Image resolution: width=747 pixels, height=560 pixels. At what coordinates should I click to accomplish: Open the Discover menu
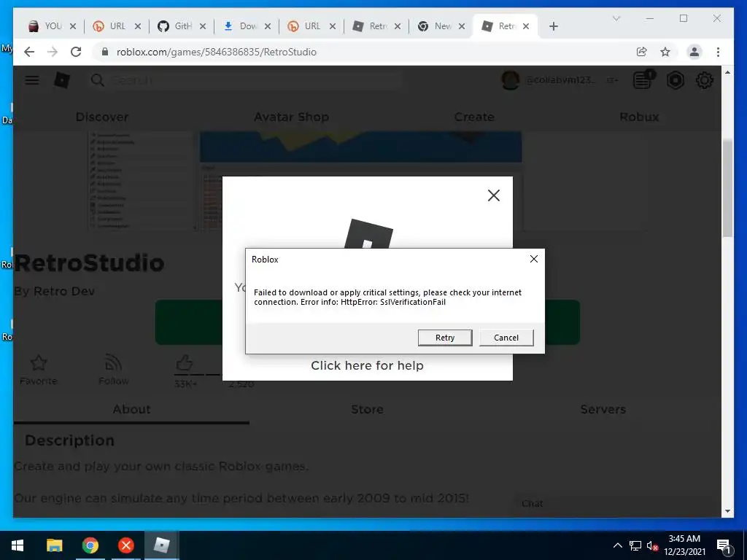pos(102,117)
